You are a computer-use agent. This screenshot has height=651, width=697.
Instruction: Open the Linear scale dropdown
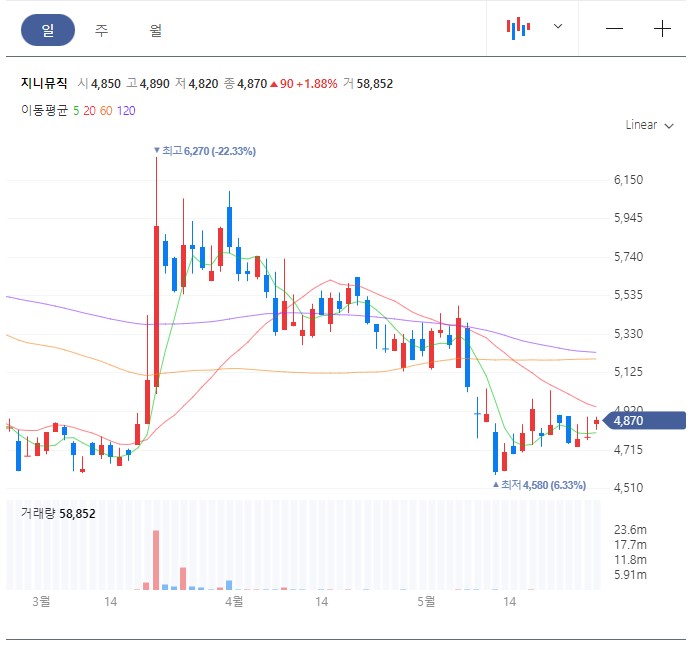point(649,125)
